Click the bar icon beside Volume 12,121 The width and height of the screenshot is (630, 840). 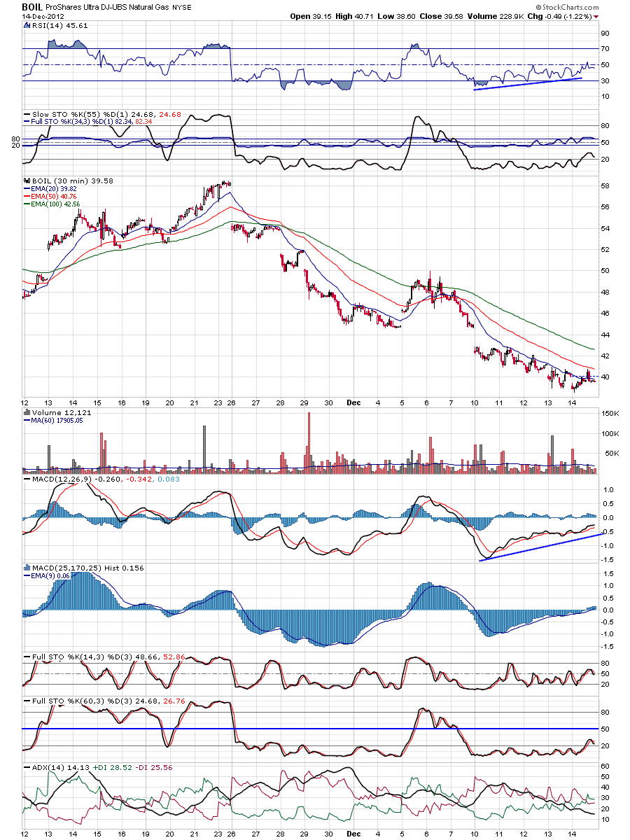(x=27, y=413)
